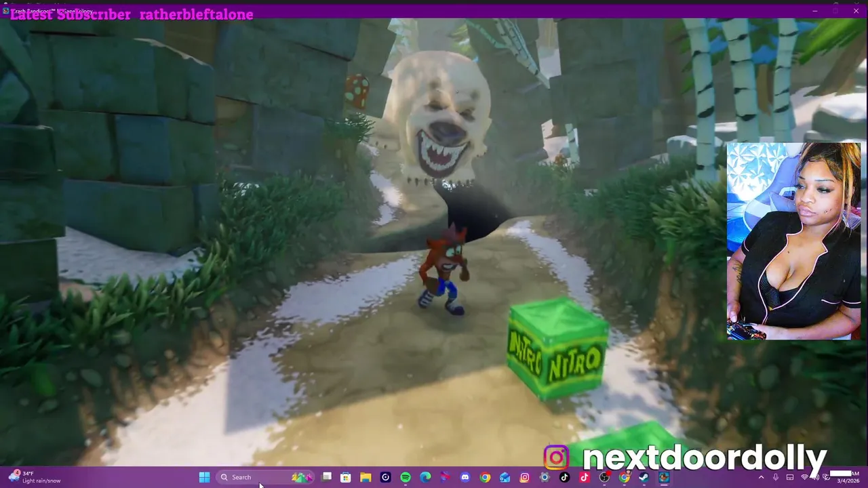
Task: Open File Explorer from the taskbar
Action: point(366,477)
